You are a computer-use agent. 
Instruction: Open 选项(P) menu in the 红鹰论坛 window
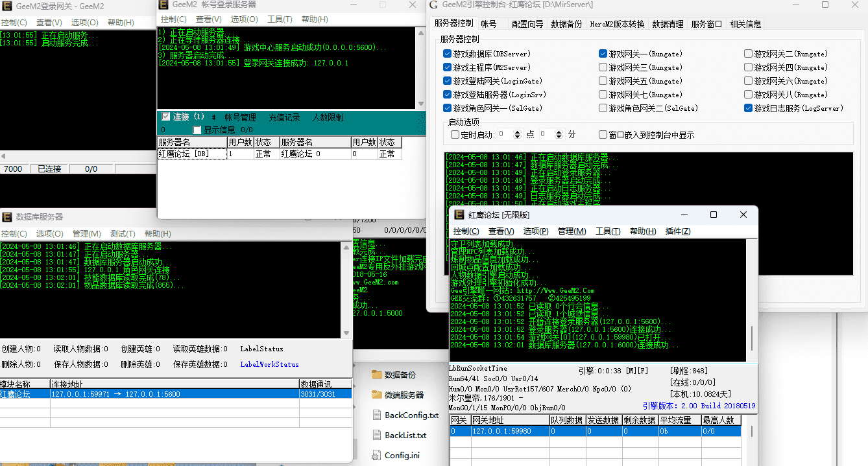[x=536, y=231]
